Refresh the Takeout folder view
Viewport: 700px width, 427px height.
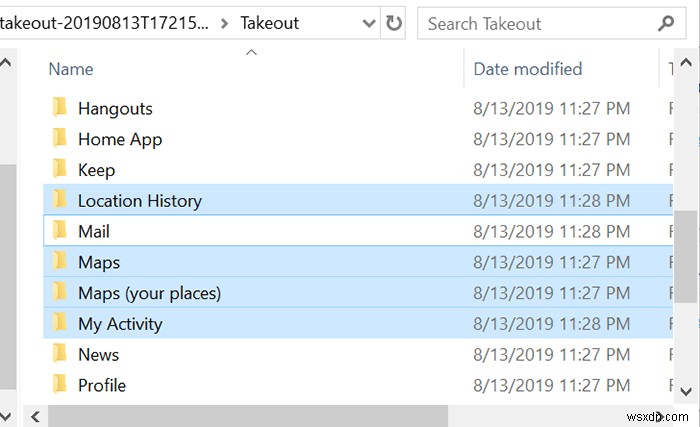(x=394, y=23)
